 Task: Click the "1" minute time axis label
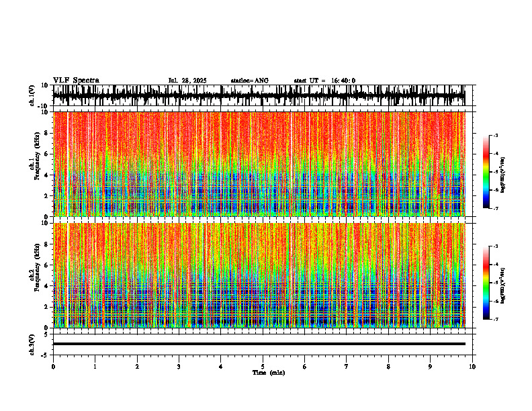click(x=95, y=367)
